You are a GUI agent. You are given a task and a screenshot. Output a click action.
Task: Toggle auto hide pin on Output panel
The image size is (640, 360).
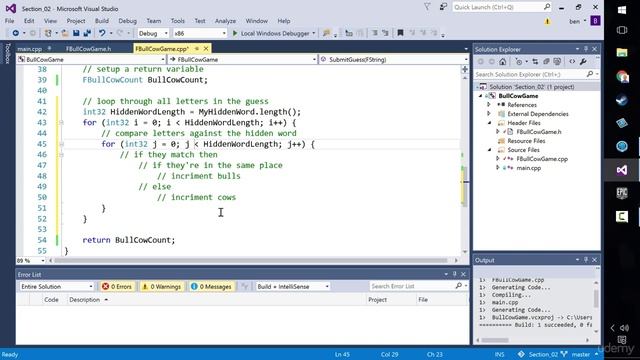click(x=586, y=260)
